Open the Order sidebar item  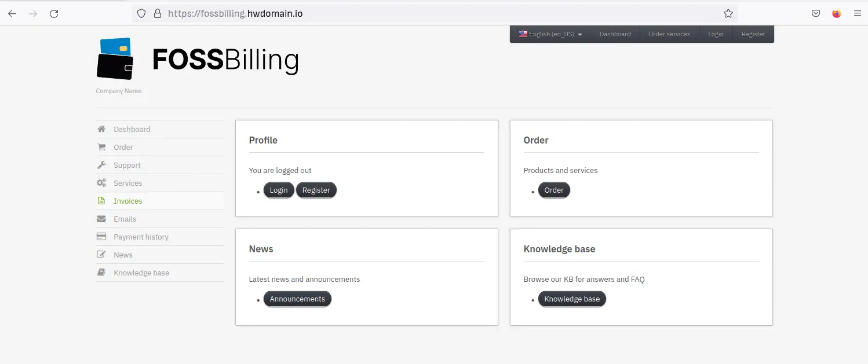[160, 147]
